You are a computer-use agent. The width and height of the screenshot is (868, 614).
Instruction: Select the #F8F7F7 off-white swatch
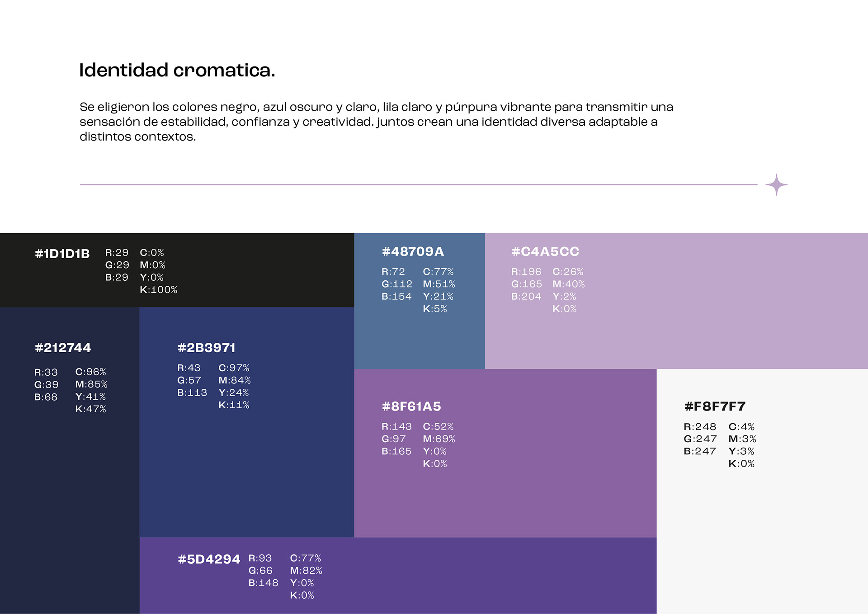(762, 491)
